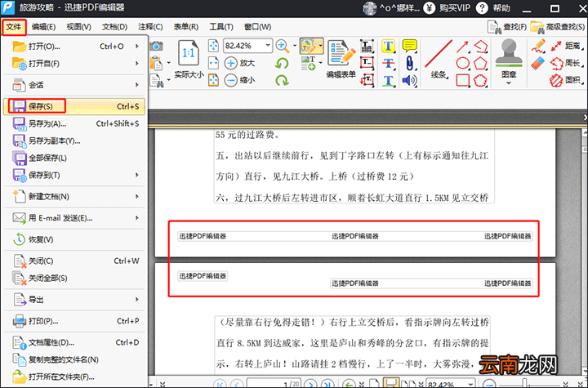Select 复制完整的文件名(N) entry
This screenshot has height=388, width=588.
click(x=74, y=359)
